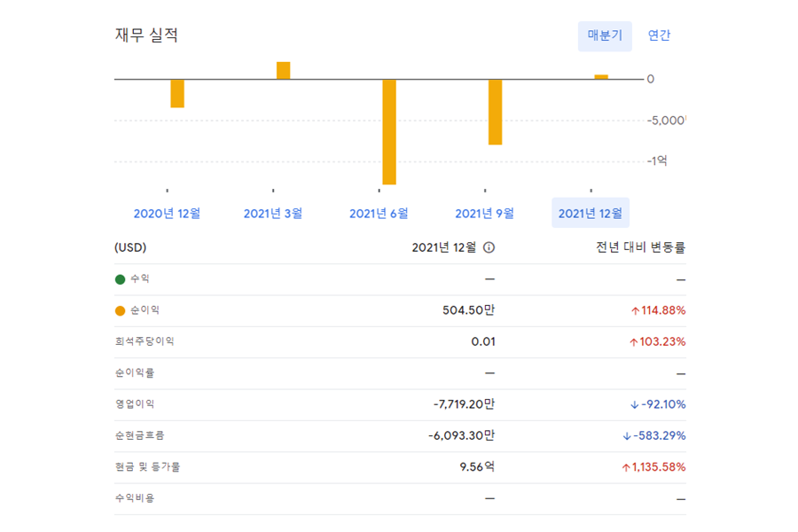The height and width of the screenshot is (532, 798).
Task: Switch to the 연간 tab
Action: point(660,35)
